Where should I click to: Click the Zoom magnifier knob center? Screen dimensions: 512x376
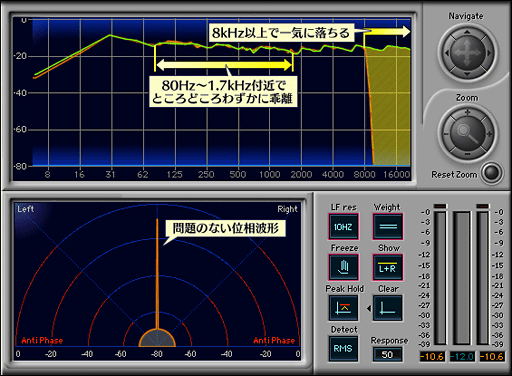pos(467,133)
